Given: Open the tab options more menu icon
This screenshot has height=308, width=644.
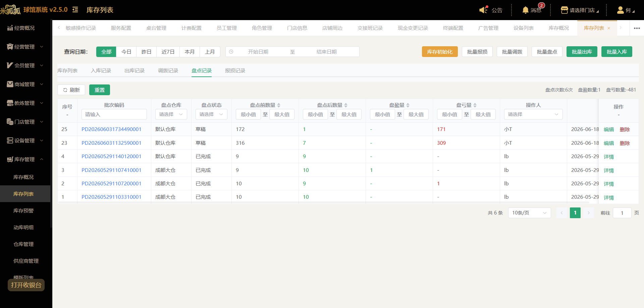Looking at the screenshot, I should pyautogui.click(x=637, y=28).
